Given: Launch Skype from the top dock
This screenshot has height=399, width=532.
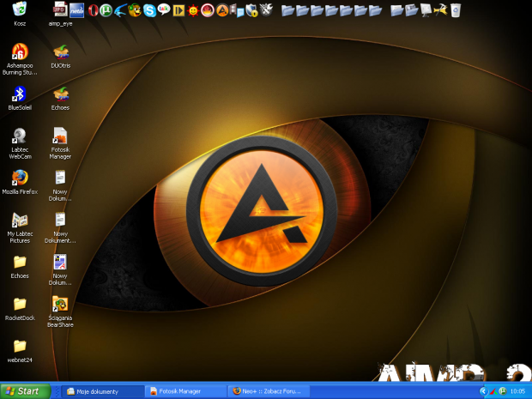Looking at the screenshot, I should point(149,10).
